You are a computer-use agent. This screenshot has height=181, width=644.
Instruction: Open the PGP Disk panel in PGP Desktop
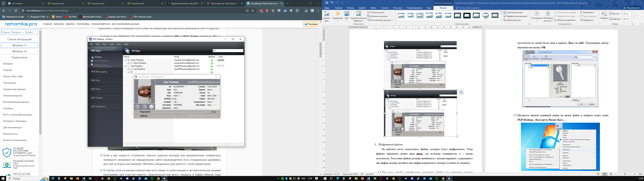pos(105,89)
